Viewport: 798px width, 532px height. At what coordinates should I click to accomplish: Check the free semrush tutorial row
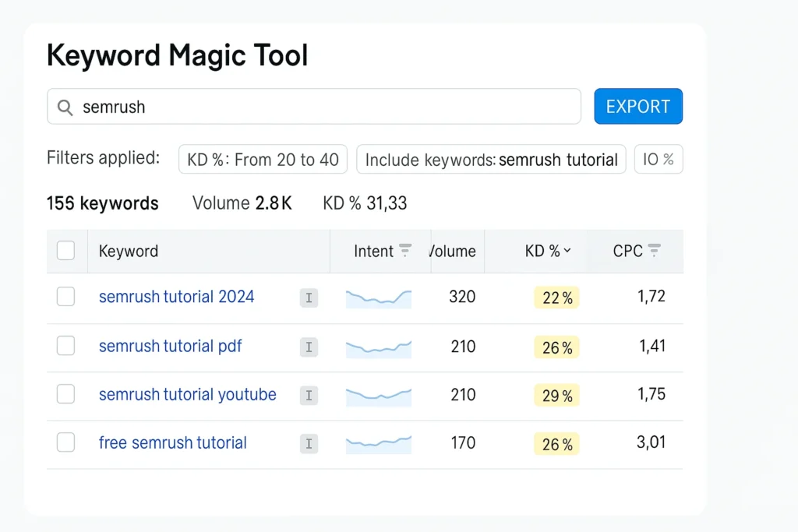(65, 442)
